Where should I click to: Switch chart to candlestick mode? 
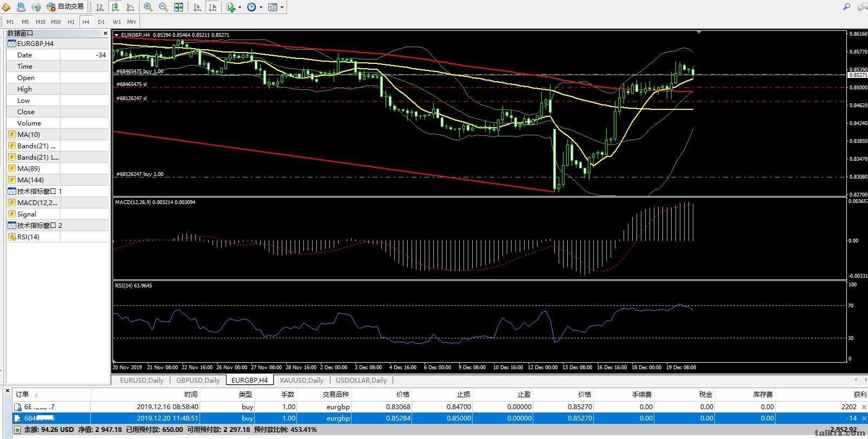point(115,7)
